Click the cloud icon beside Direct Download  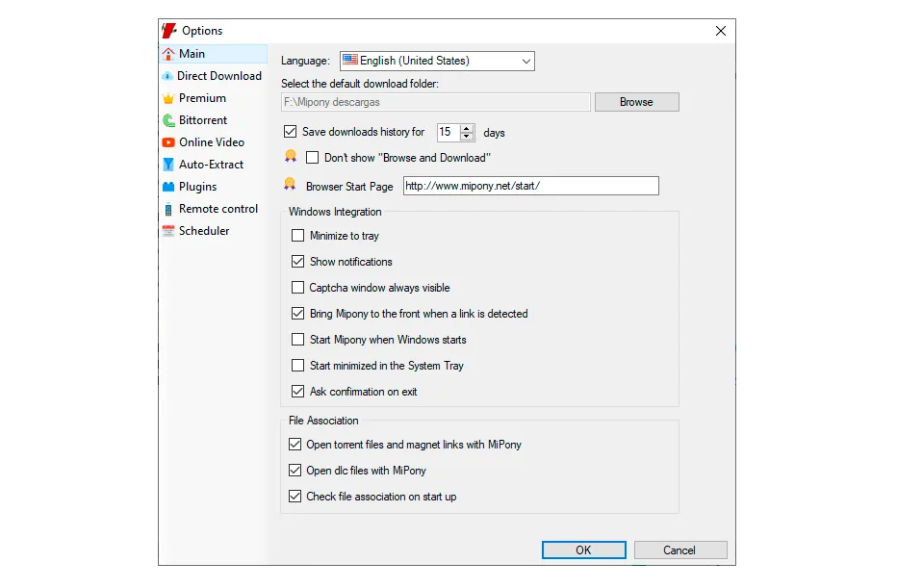167,76
